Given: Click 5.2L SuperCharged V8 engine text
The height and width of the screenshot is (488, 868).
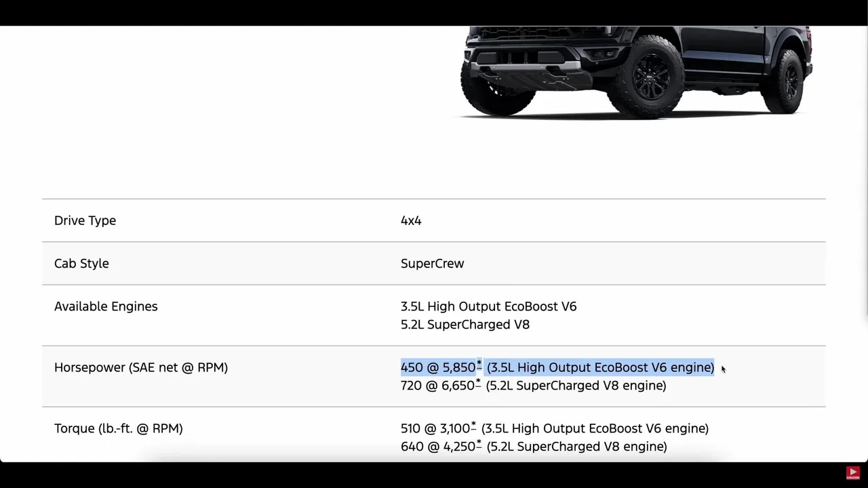Looking at the screenshot, I should [x=465, y=325].
